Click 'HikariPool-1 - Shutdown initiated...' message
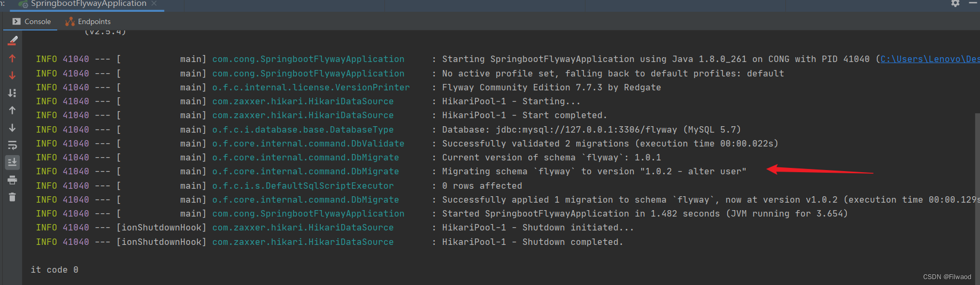This screenshot has height=285, width=980. pos(538,228)
